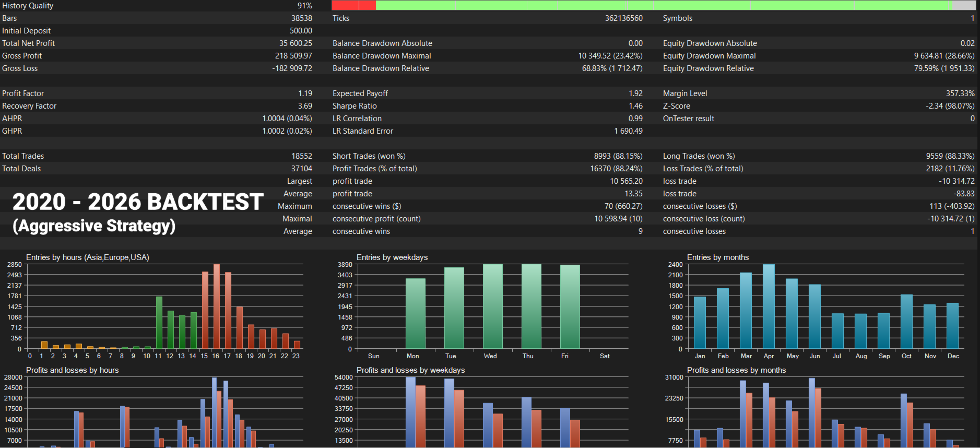Click the Recovery Factor value 3.69

click(x=305, y=106)
